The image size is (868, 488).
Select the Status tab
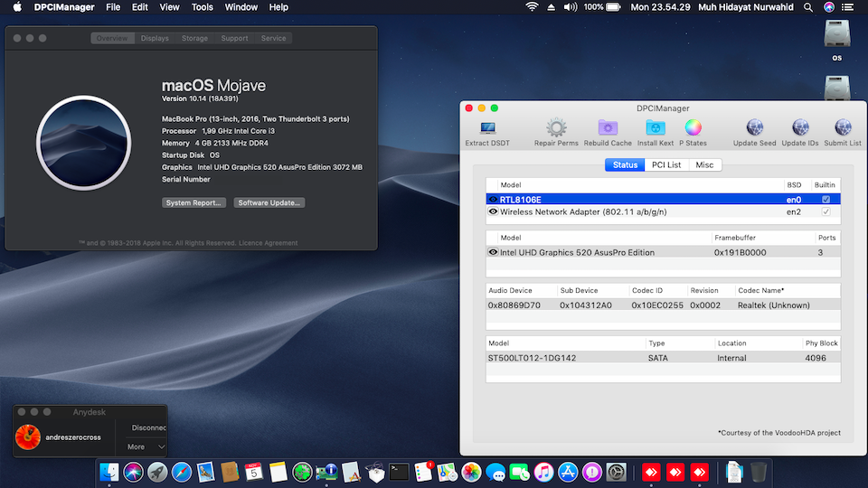pyautogui.click(x=625, y=164)
